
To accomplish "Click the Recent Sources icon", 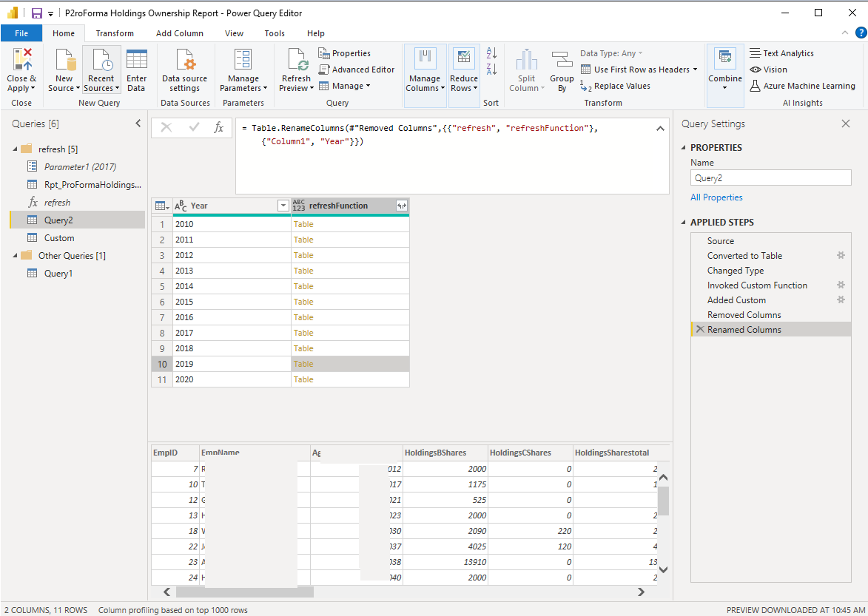I will click(101, 61).
